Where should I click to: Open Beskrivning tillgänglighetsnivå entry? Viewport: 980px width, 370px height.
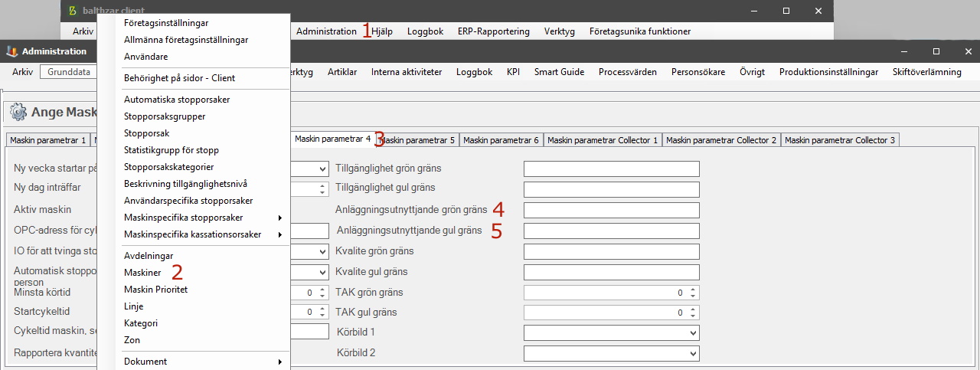[x=185, y=184]
